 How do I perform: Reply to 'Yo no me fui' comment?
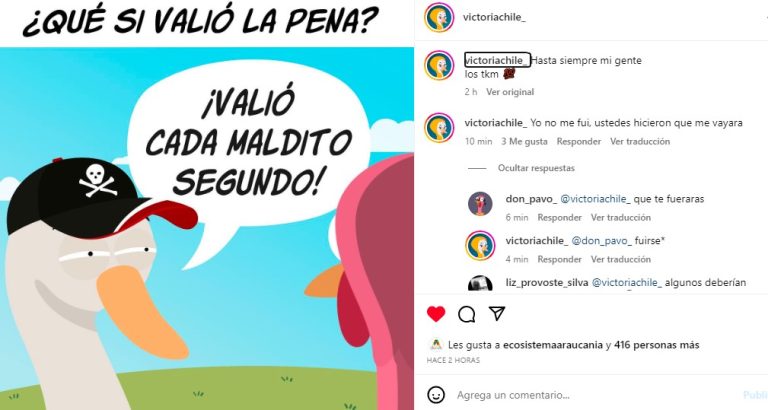pos(579,142)
